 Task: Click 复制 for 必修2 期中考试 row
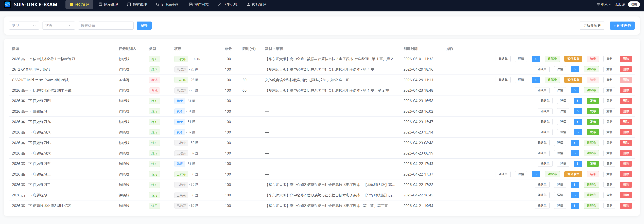[609, 90]
